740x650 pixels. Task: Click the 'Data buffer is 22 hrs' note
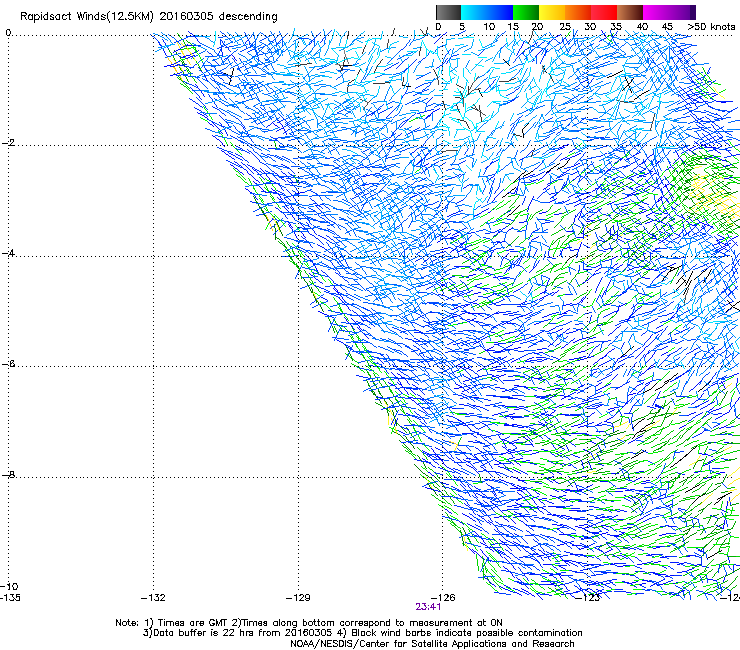pos(362,633)
